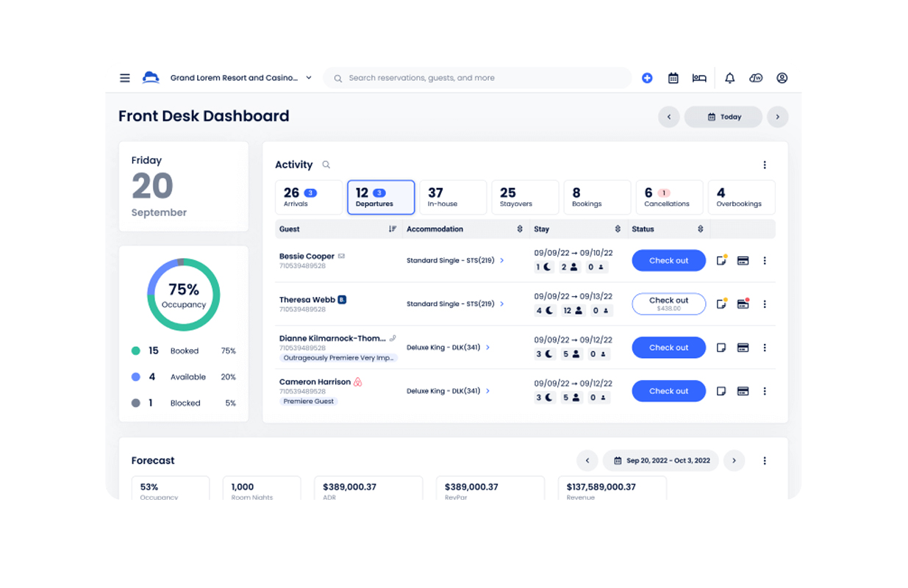Open the calendar icon in top bar
Image resolution: width=908 pixels, height=588 pixels.
point(673,78)
